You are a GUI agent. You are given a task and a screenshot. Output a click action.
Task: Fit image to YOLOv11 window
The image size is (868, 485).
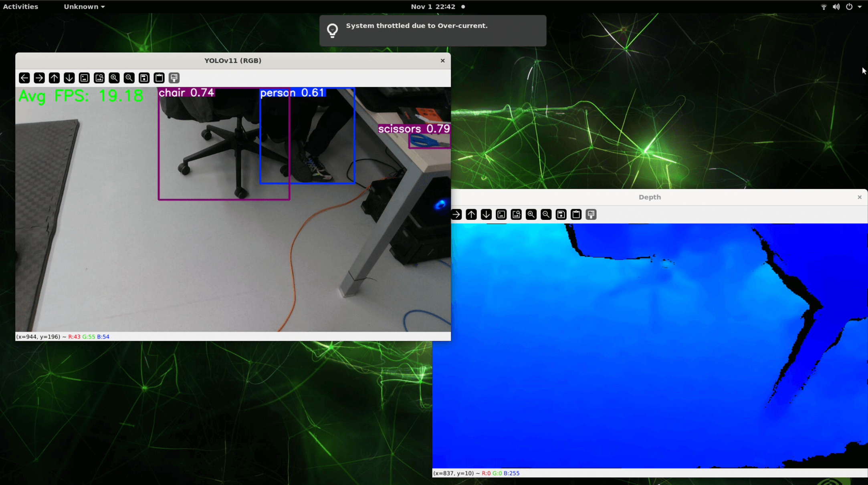point(99,78)
